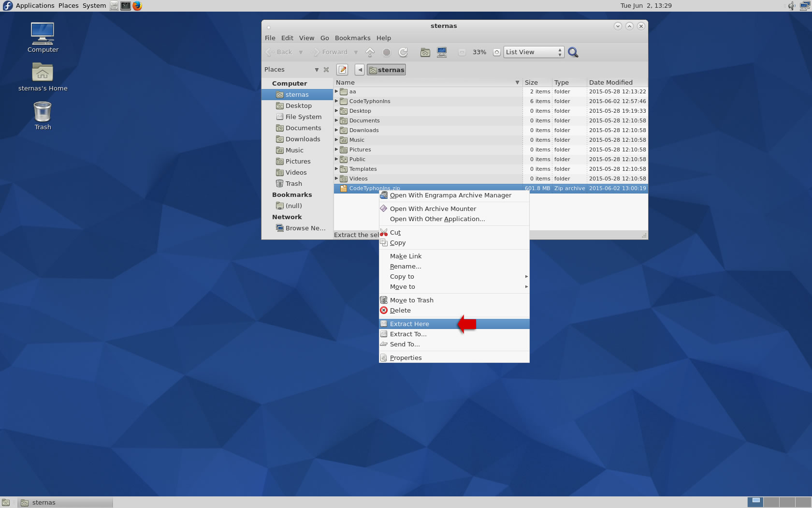812x508 pixels.
Task: Click the Forward toolbar button
Action: click(330, 52)
